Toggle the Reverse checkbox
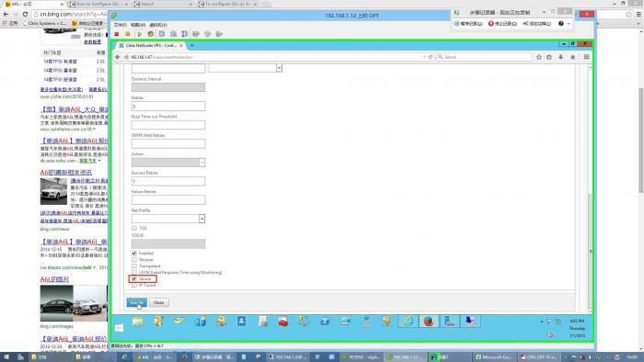 pyautogui.click(x=134, y=260)
